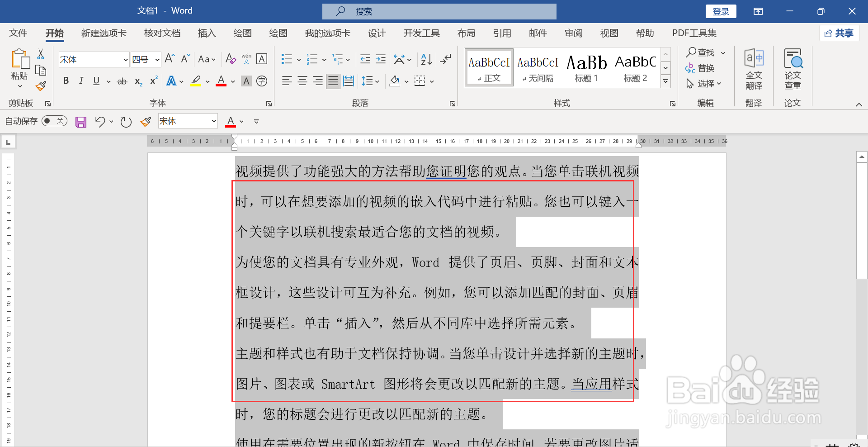Click the Select (选择) button
This screenshot has width=868, height=447.
(703, 84)
